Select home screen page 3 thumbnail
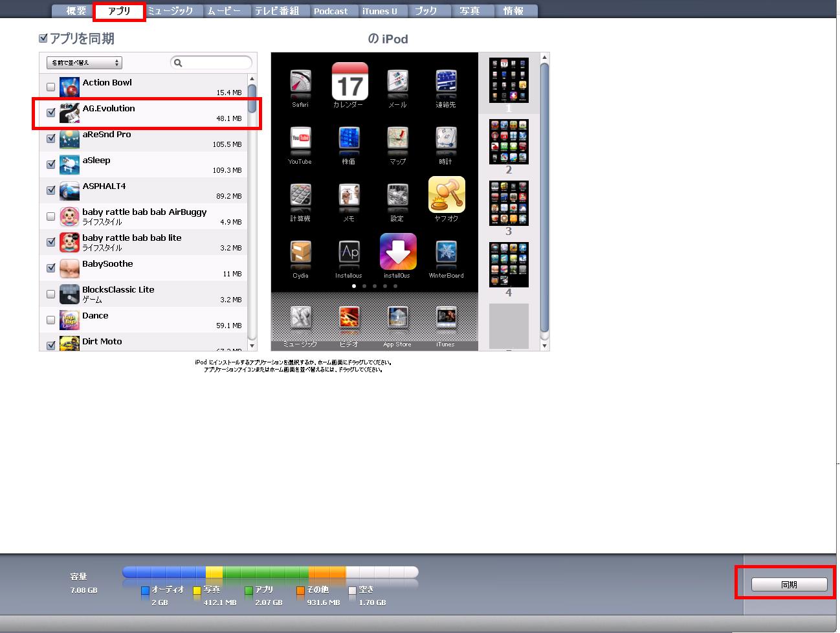Screen dimensions: 840x633 point(509,203)
